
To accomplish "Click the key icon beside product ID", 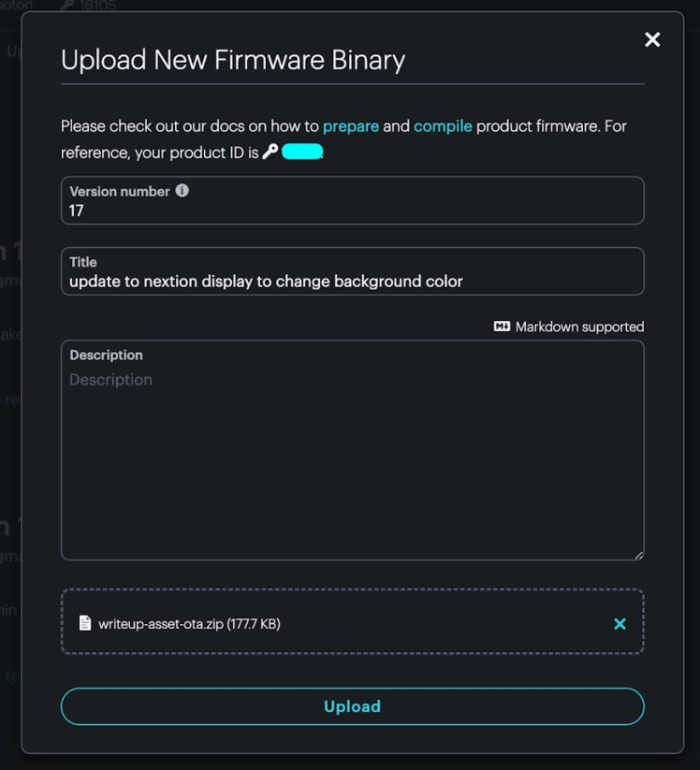I will [270, 152].
